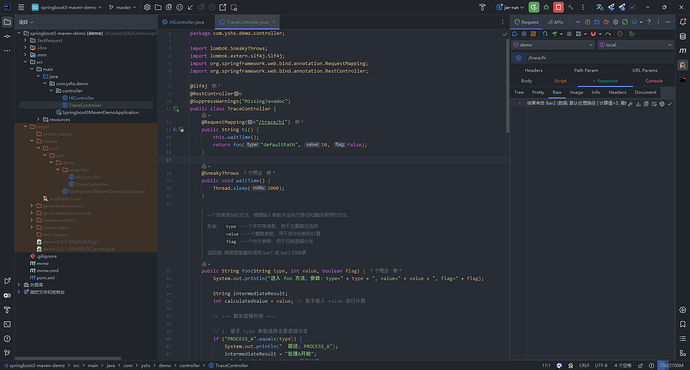Image resolution: width=690 pixels, height=370 pixels.
Task: Collapse the target folder
Action: [x=26, y=127]
